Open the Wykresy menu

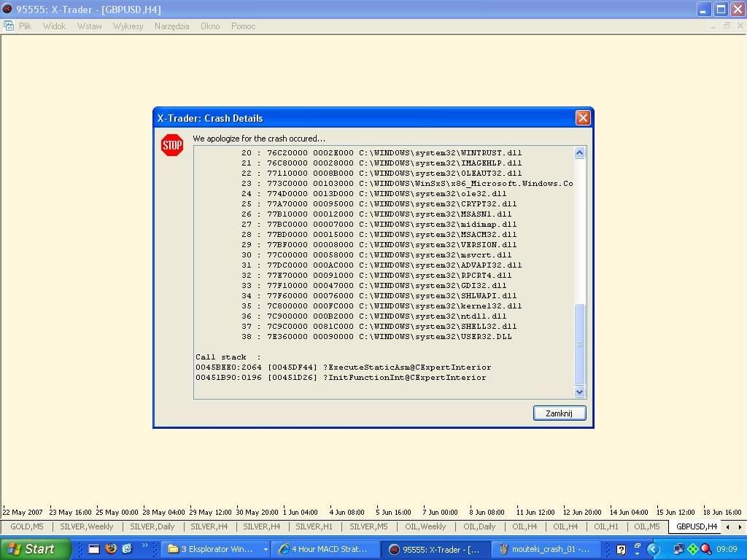pos(128,26)
